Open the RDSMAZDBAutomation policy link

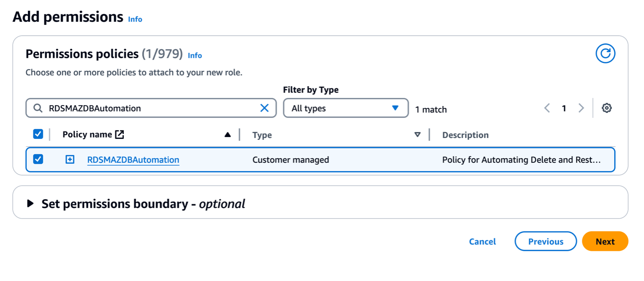[133, 160]
